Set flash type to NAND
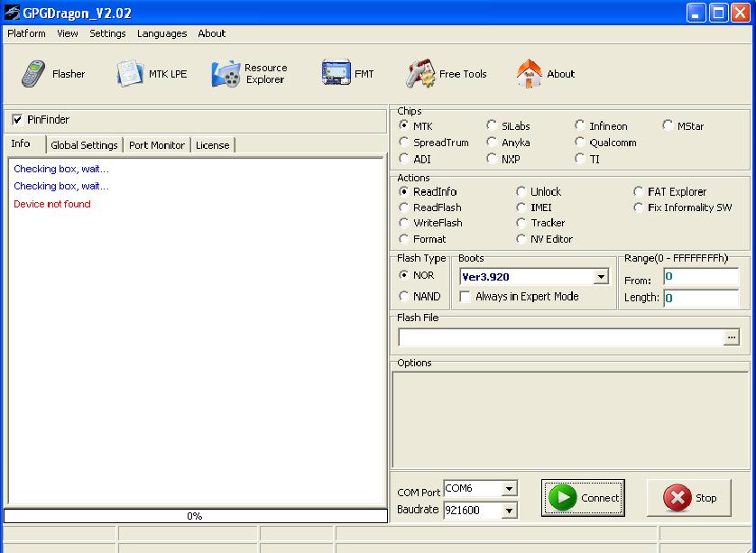This screenshot has width=756, height=553. click(404, 297)
